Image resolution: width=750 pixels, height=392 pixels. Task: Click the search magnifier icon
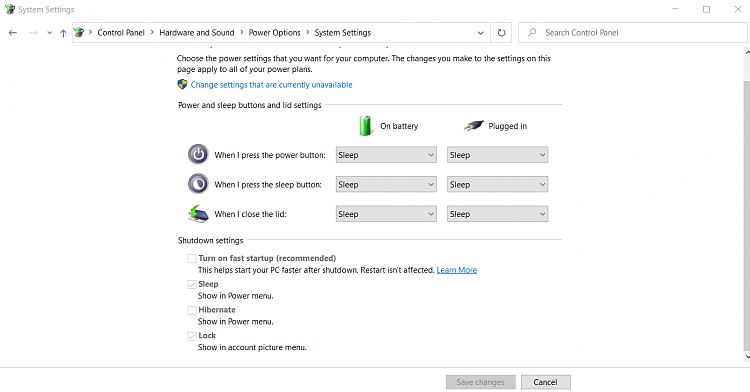(x=532, y=33)
